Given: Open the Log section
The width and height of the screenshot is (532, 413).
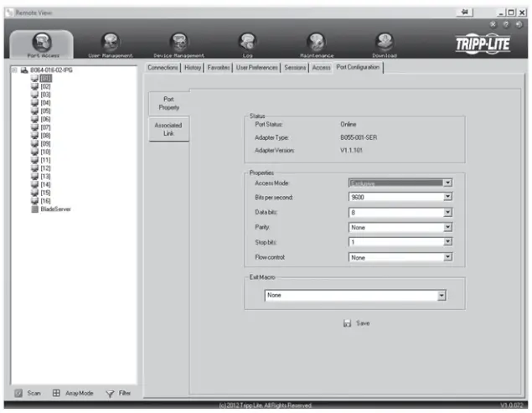Looking at the screenshot, I should pos(247,44).
